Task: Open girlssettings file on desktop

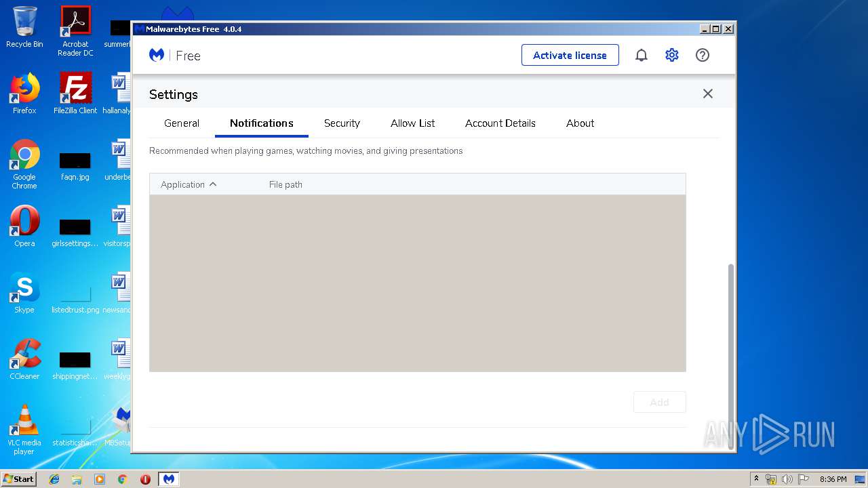Action: pyautogui.click(x=75, y=233)
